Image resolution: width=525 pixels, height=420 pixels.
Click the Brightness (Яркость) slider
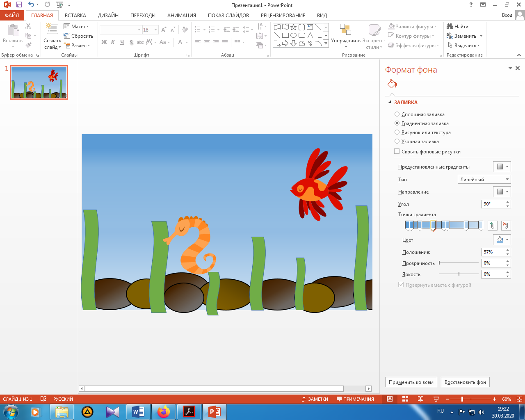(x=459, y=274)
